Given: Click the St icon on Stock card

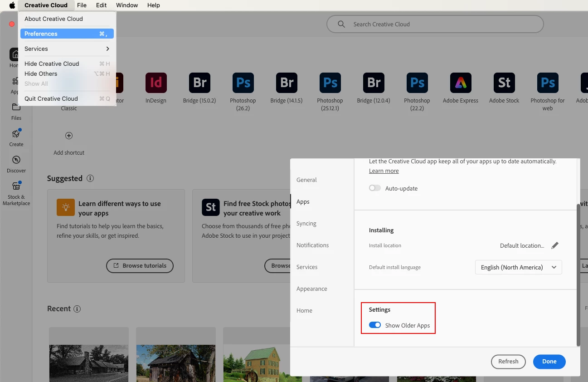Looking at the screenshot, I should click(x=211, y=207).
